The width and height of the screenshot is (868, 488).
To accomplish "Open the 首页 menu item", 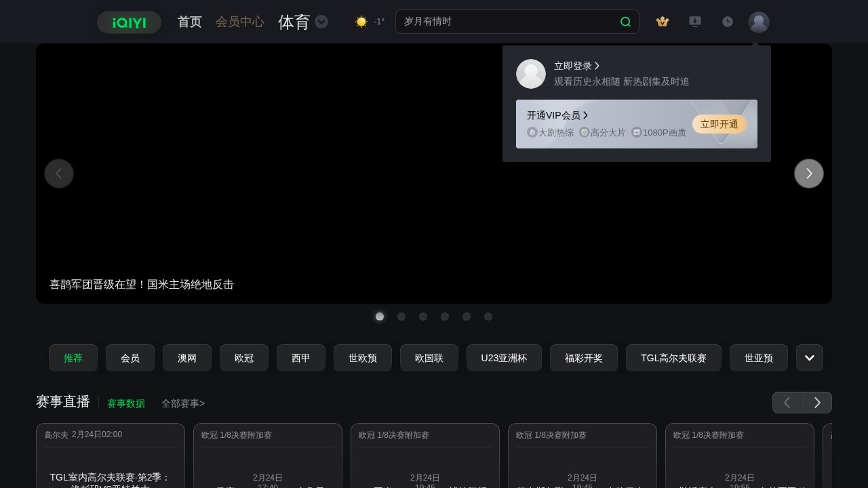I will (x=189, y=22).
